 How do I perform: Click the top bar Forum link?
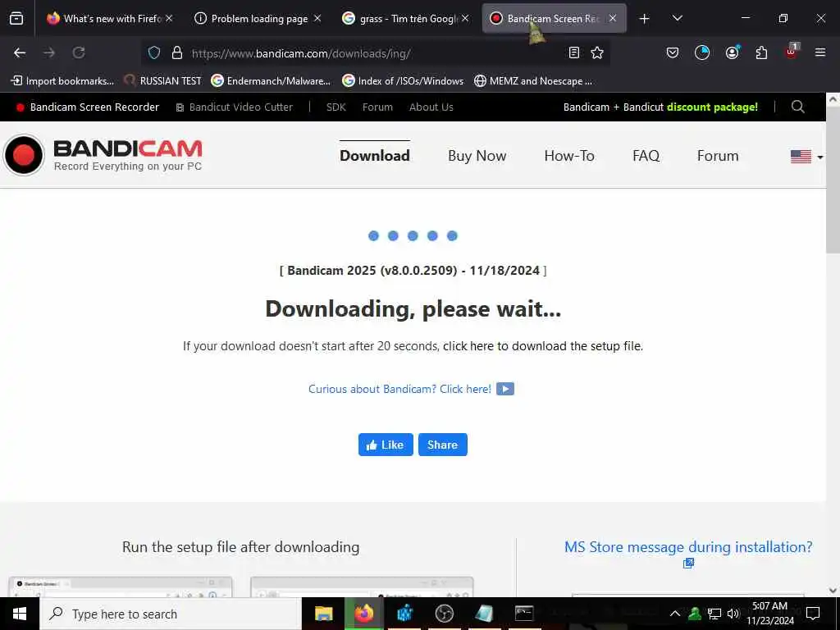tap(377, 107)
